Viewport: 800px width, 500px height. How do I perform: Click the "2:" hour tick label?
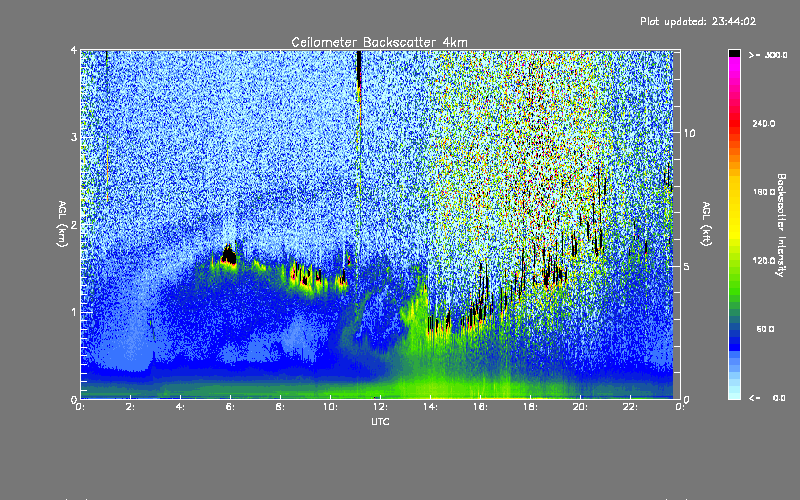131,407
